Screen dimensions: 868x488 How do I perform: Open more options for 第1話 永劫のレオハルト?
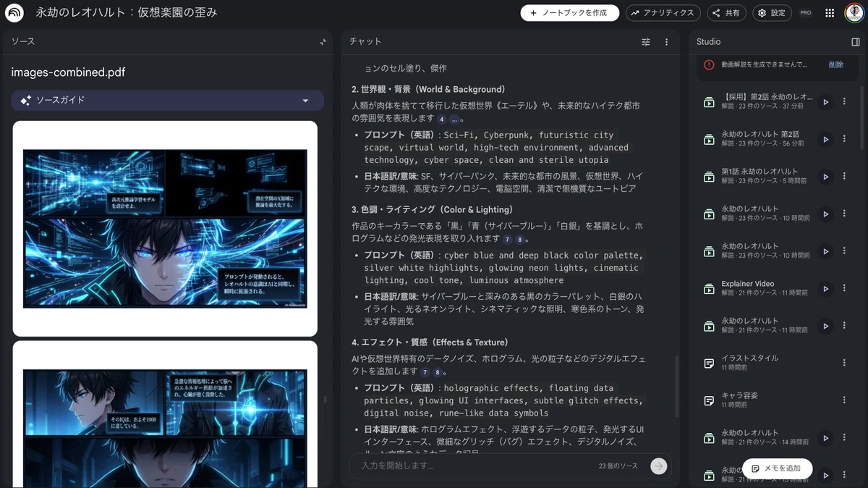[x=844, y=177]
